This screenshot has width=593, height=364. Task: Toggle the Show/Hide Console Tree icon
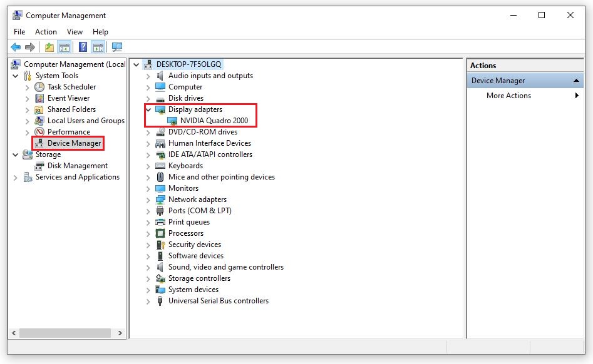(x=64, y=46)
